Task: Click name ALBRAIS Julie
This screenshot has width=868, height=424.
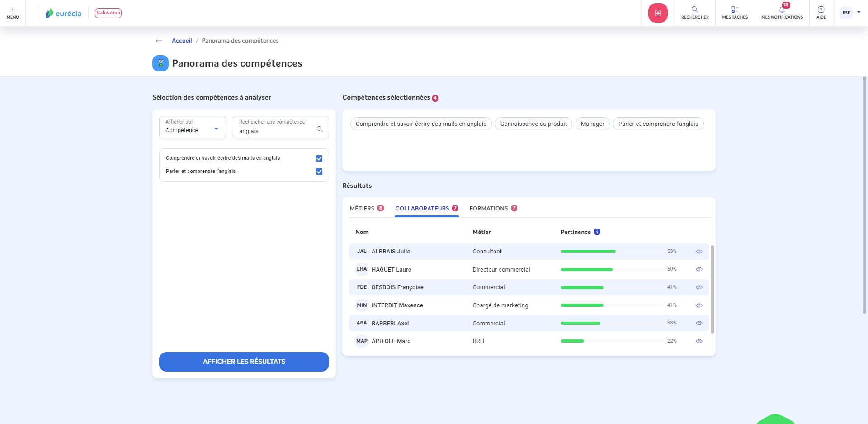Action: 391,252
